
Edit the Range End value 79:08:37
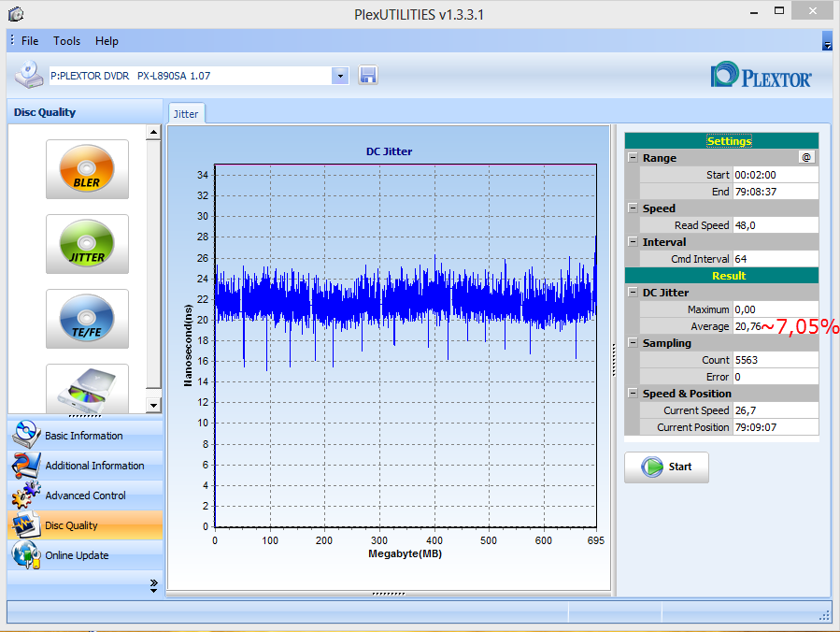776,192
